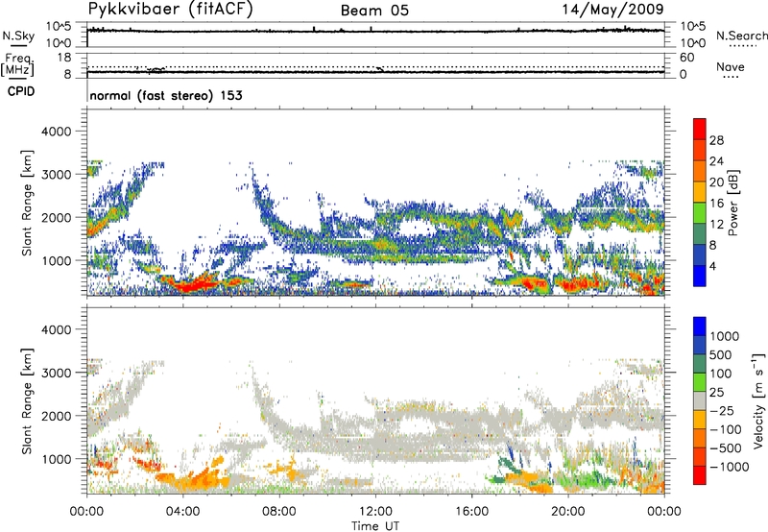Click '3000' on the velocity panel range axis
Viewport: 768px width, 532px height.
(56, 373)
